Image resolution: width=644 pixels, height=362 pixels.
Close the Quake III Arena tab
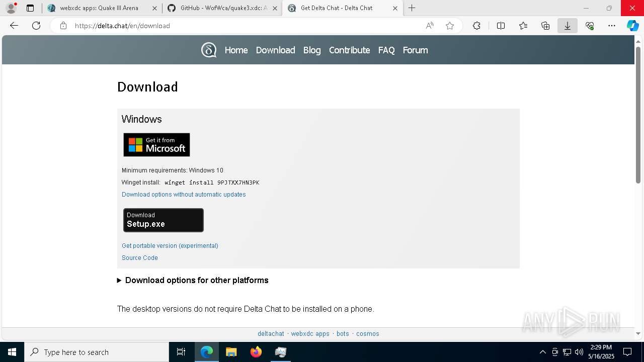154,8
